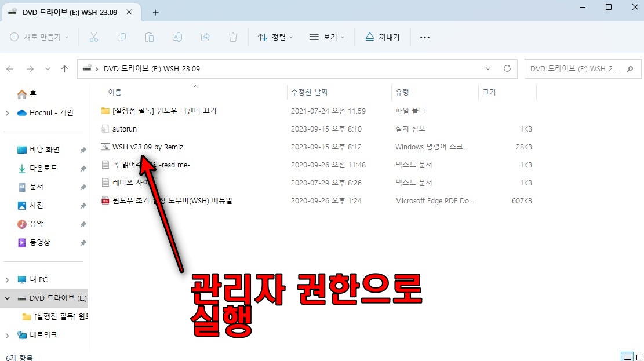Image resolution: width=644 pixels, height=361 pixels.
Task: Open 문서 quick access folder
Action: point(30,187)
